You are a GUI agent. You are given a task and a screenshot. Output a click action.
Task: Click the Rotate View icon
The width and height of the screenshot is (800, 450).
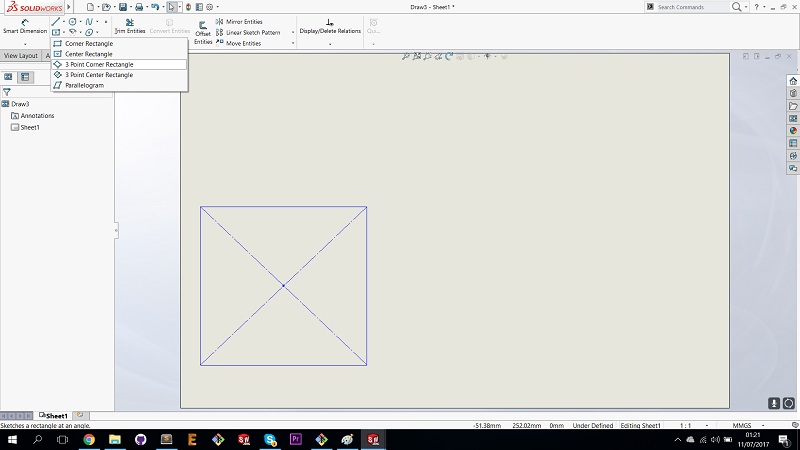(449, 57)
